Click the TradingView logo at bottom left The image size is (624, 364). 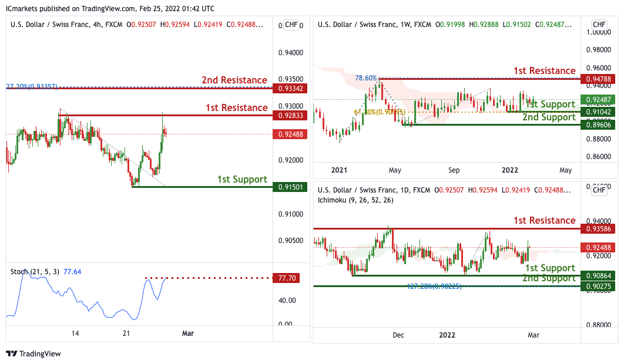click(33, 353)
